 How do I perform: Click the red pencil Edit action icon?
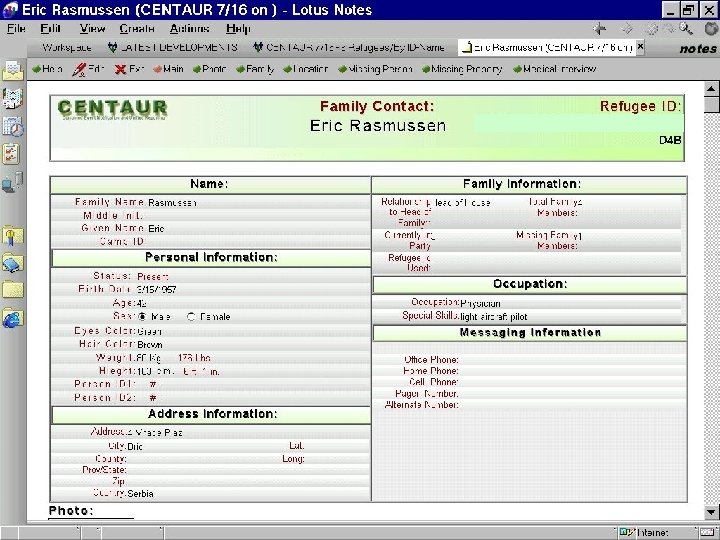79,70
